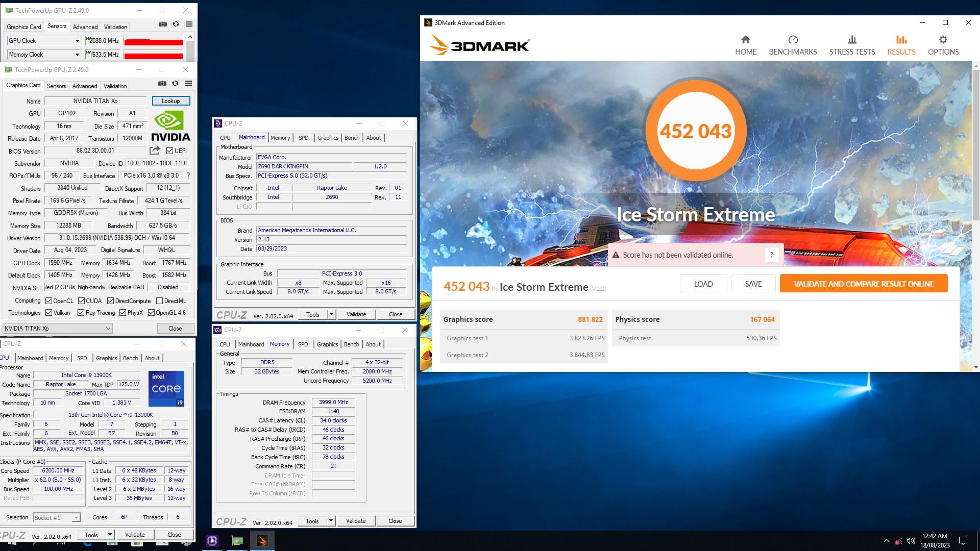The height and width of the screenshot is (551, 980).
Task: Click Bus Interface question mark icon
Action: tap(188, 176)
